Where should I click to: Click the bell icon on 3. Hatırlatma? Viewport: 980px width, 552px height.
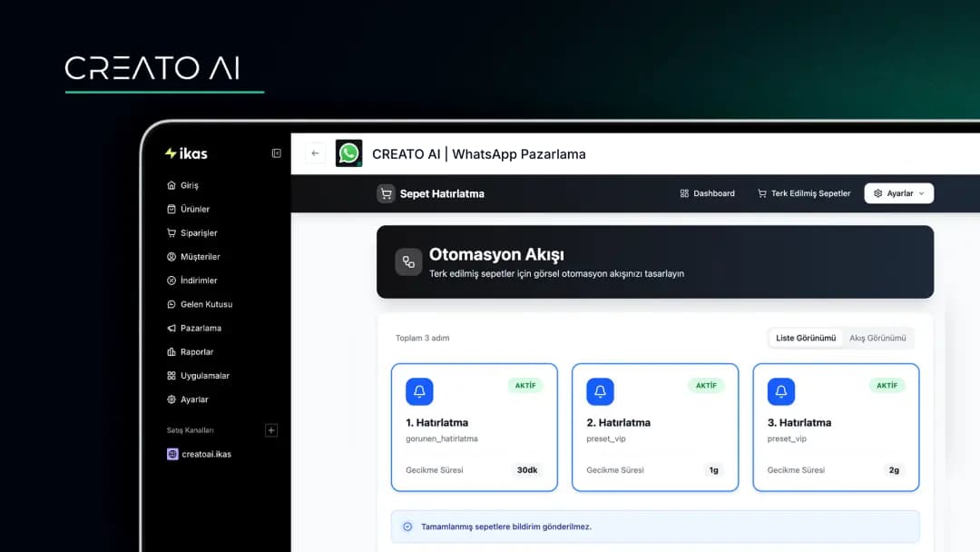pos(781,391)
